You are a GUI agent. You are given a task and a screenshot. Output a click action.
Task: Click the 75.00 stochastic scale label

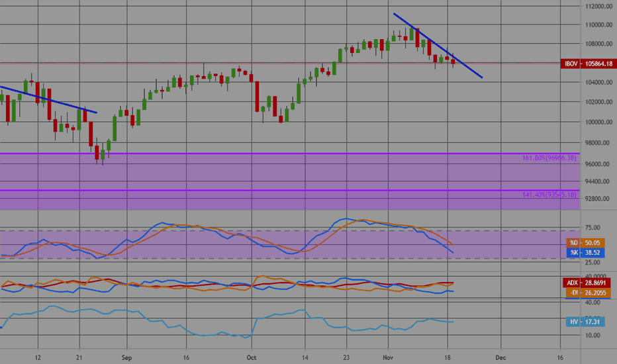pos(593,228)
